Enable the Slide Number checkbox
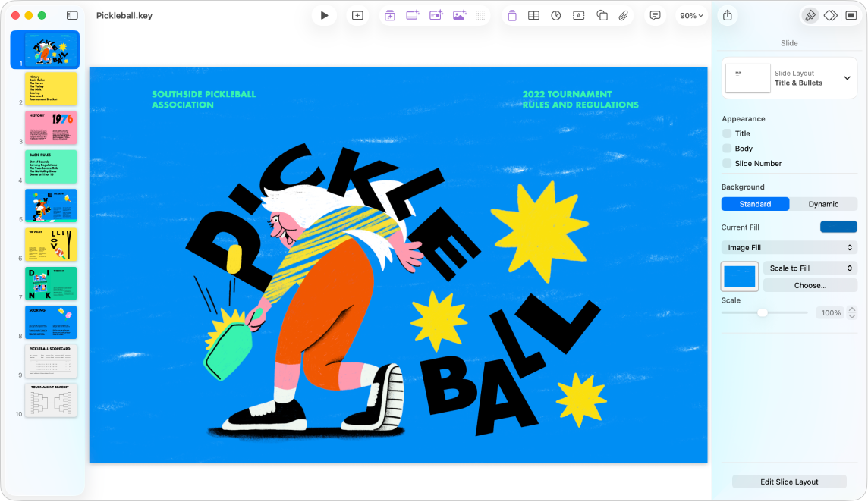 pos(727,163)
